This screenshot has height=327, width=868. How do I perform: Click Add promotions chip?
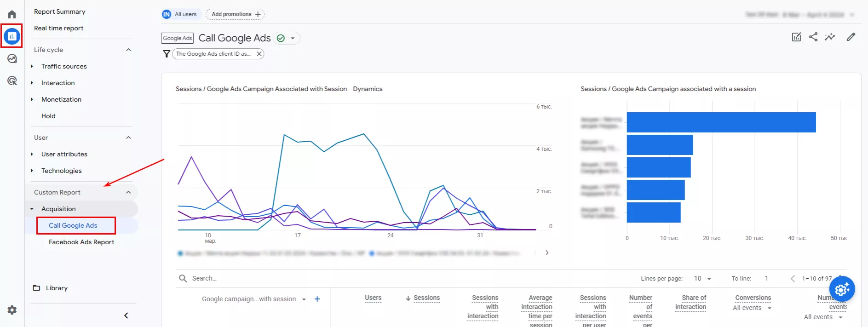pos(235,14)
